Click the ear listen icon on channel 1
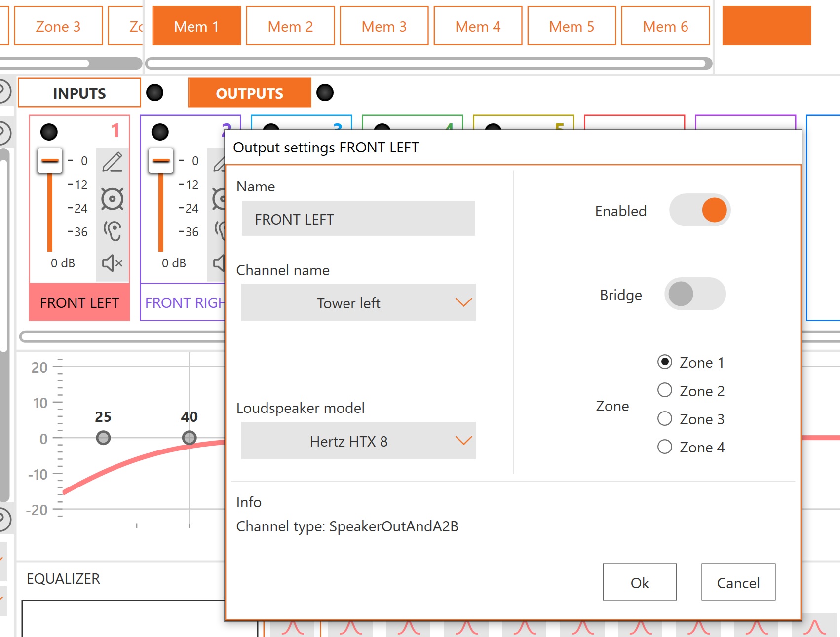840x637 pixels. (112, 230)
